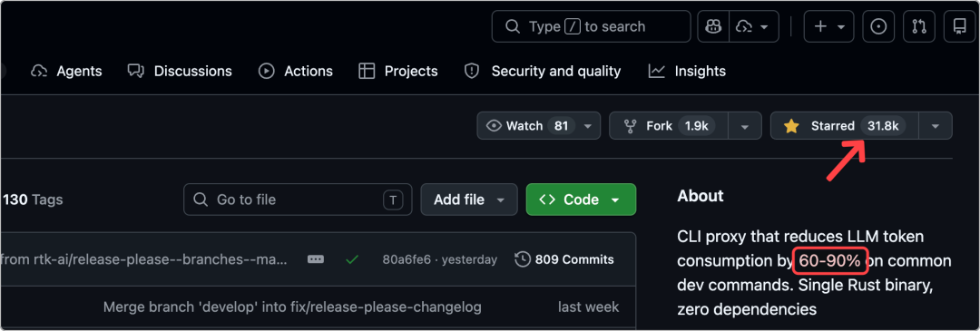Open the repositories icon at header edge

pos(959,27)
